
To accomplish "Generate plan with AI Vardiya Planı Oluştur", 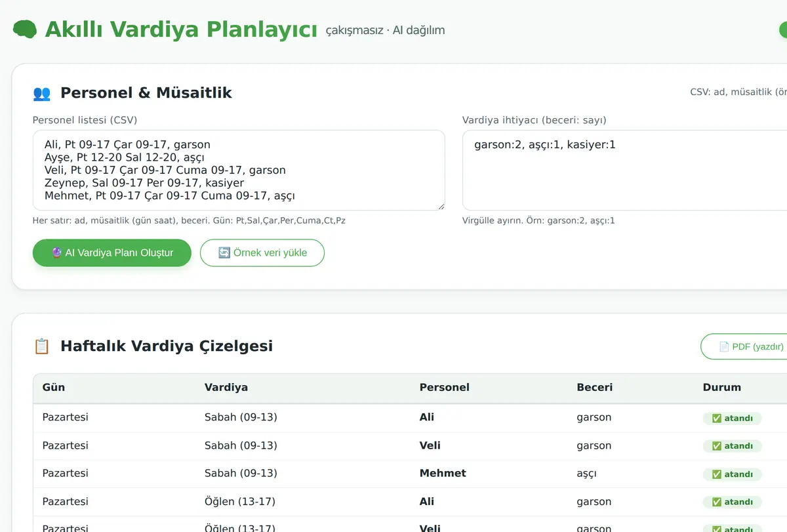I will point(112,253).
